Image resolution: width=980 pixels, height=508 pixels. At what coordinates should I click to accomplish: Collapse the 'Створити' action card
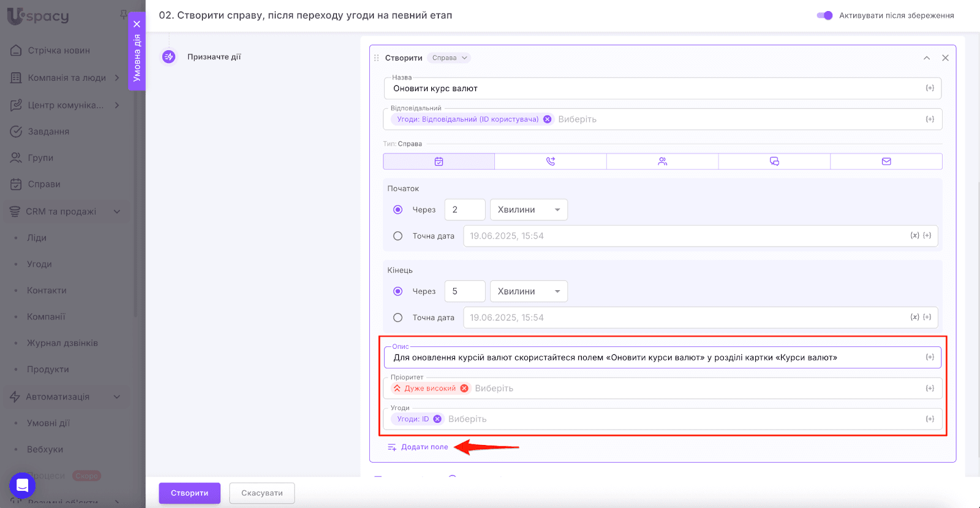[927, 58]
